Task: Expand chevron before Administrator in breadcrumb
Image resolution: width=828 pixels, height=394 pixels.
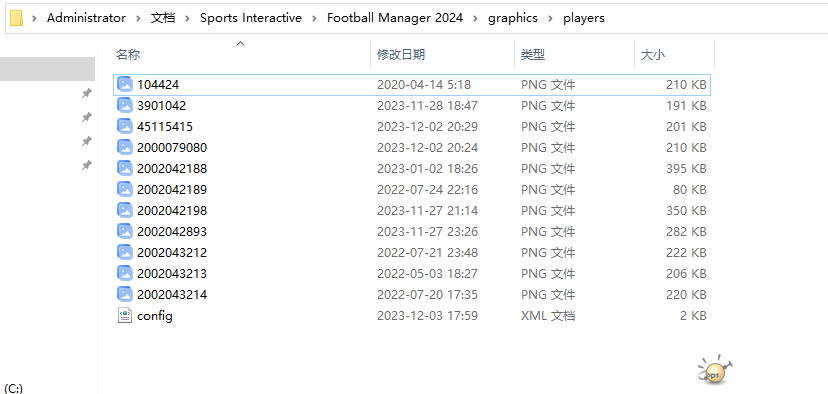Action: (35, 18)
